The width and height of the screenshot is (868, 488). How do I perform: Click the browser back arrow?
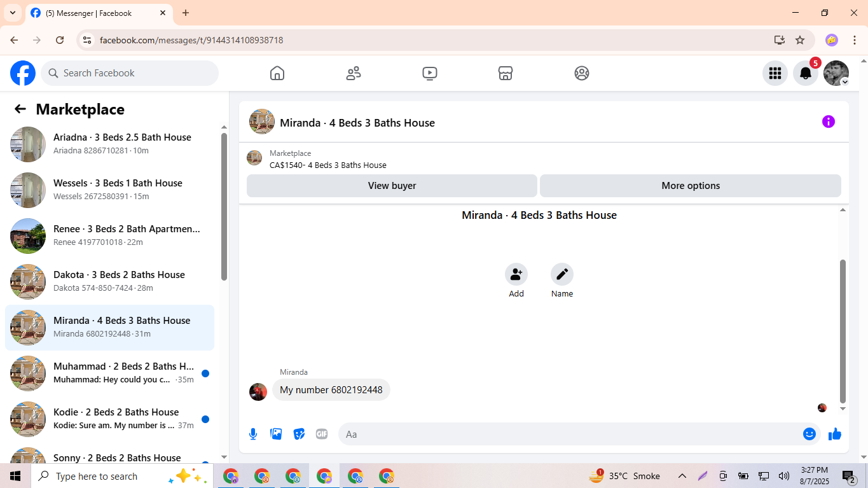coord(14,40)
